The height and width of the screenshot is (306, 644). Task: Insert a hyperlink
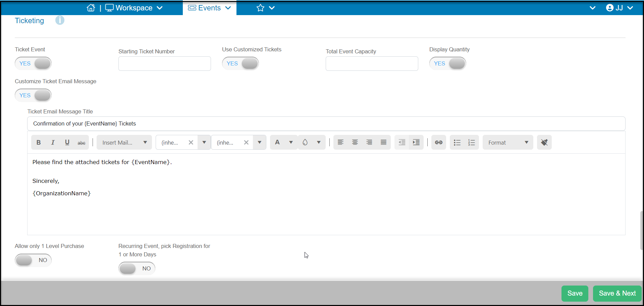click(x=439, y=142)
